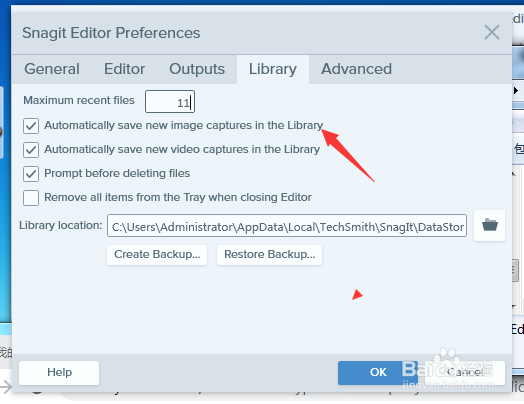524x404 pixels.
Task: Click the Create Backup button
Action: point(157,255)
